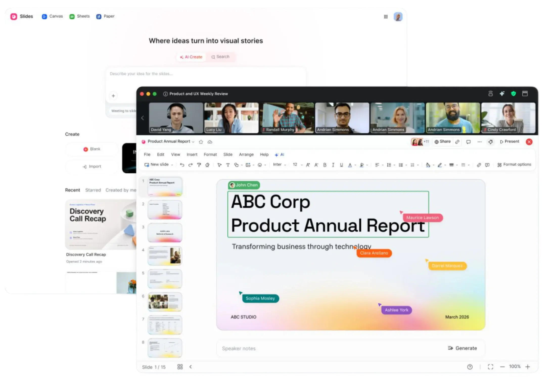The width and height of the screenshot is (556, 392).
Task: Open the slide grid view icon
Action: tap(180, 367)
